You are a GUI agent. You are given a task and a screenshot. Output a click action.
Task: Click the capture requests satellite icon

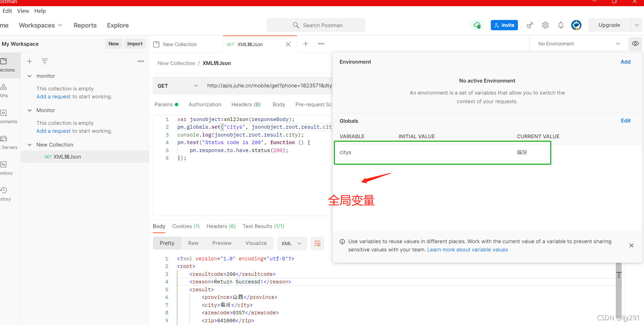[x=530, y=25]
